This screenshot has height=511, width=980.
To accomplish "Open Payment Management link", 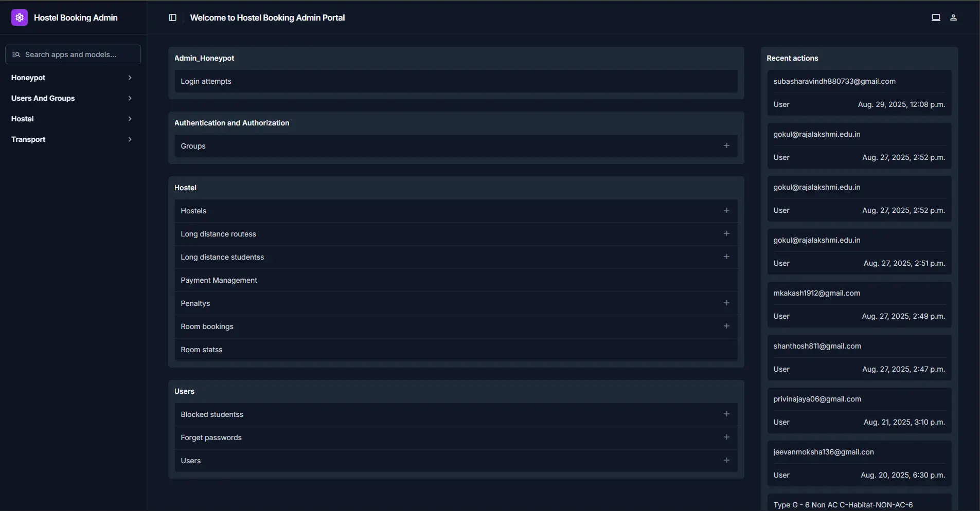I will [219, 280].
